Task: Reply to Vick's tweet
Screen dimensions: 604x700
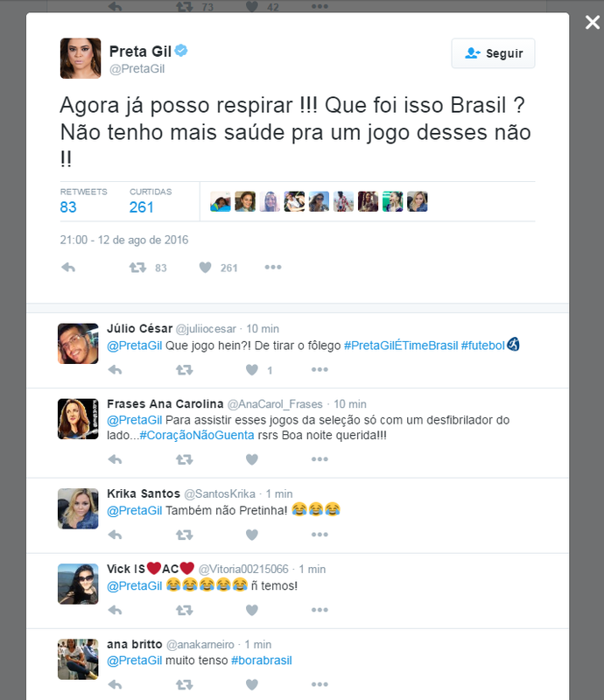Action: pyautogui.click(x=115, y=610)
